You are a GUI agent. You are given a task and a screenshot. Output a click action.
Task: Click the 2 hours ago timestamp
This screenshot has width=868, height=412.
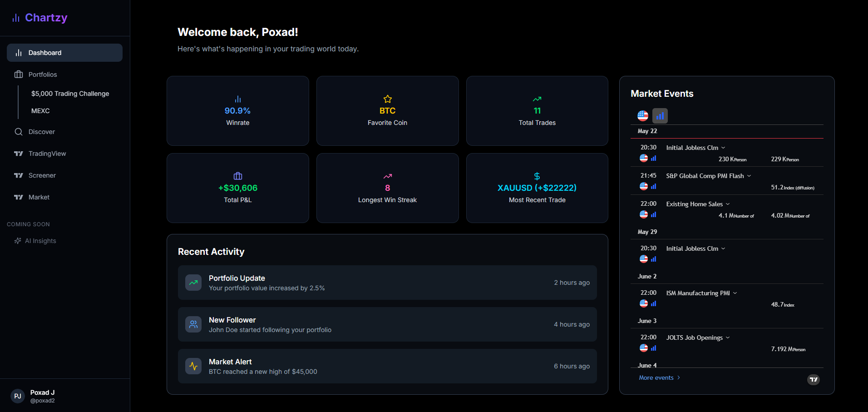point(572,283)
